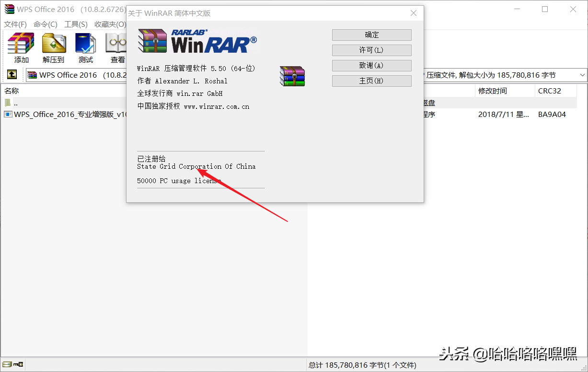588x372 pixels.
Task: Click the Test (测试) toolbar icon
Action: (x=85, y=48)
